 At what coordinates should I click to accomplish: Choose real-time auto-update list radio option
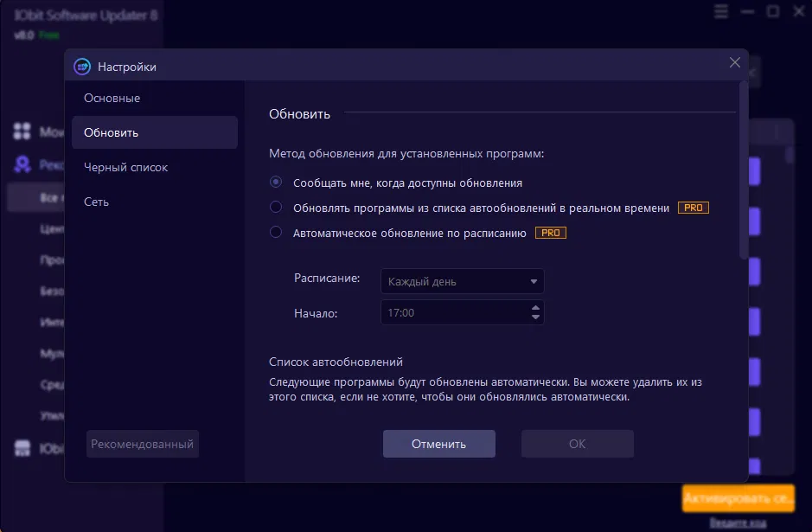point(276,208)
